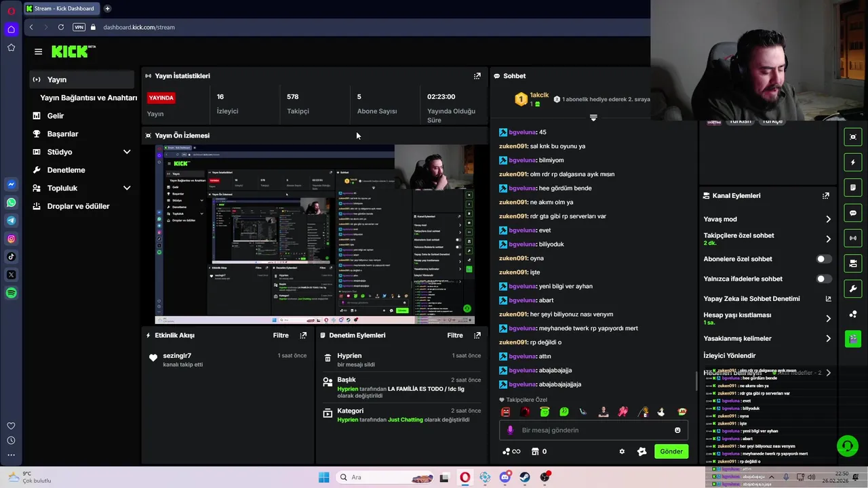Open the hamburger menu beside Kick logo
868x488 pixels.
(x=38, y=52)
